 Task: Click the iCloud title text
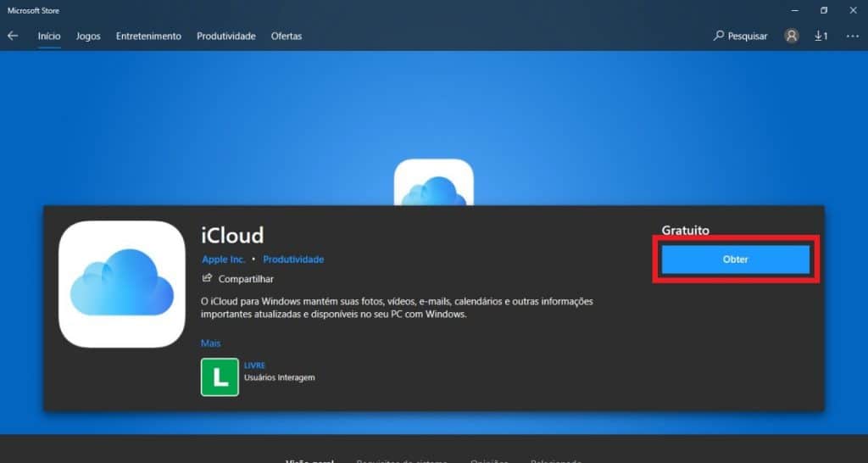click(232, 236)
